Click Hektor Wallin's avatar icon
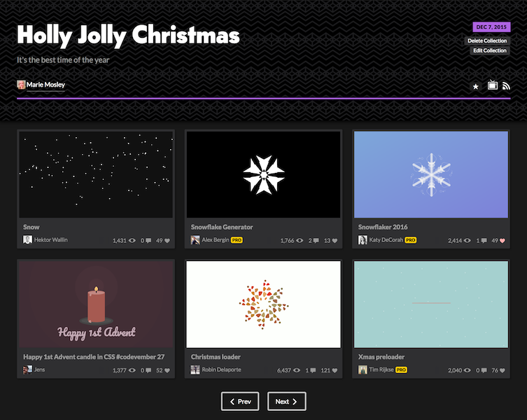Screen dimensions: 527x420 [x=27, y=240]
